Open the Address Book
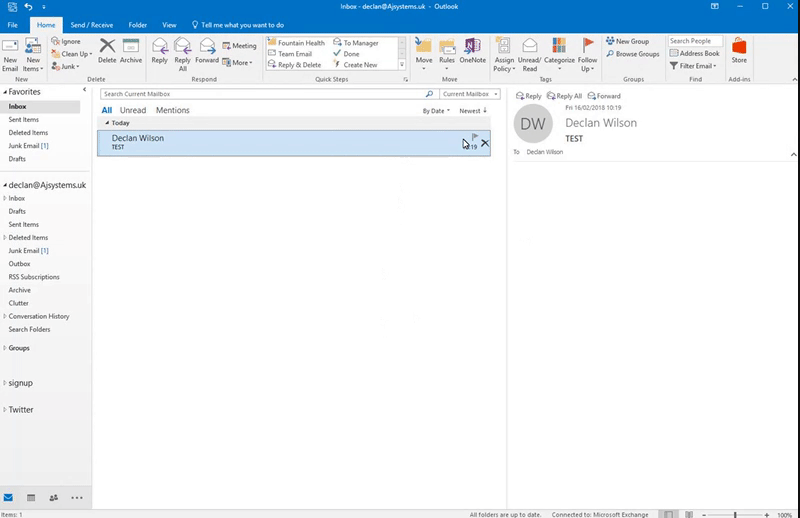Image resolution: width=800 pixels, height=518 pixels. (694, 53)
